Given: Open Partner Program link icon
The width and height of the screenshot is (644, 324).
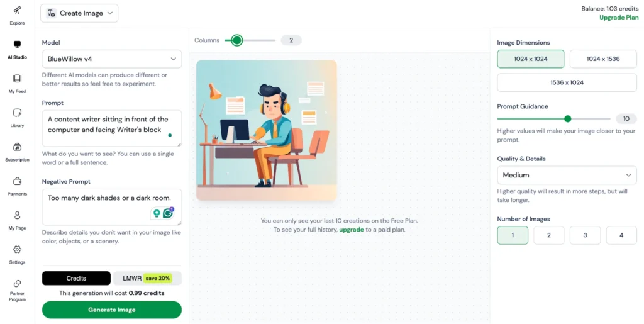Looking at the screenshot, I should (17, 283).
